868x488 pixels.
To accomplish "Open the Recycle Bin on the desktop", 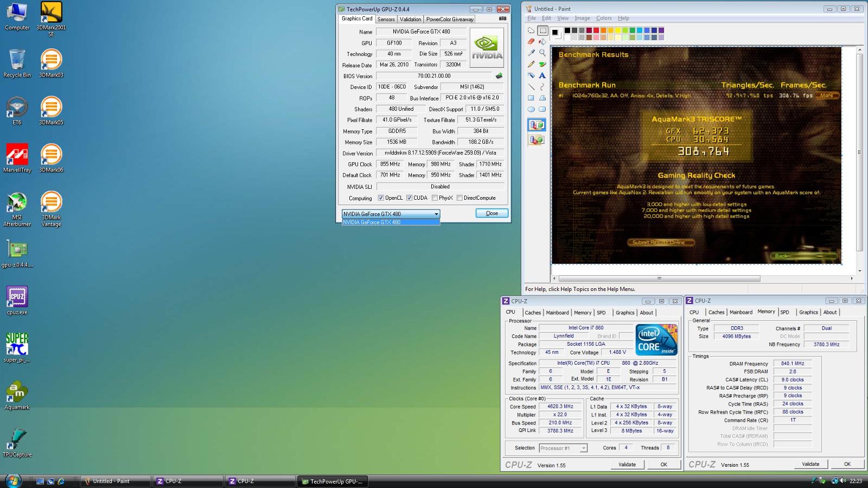I will pyautogui.click(x=17, y=63).
